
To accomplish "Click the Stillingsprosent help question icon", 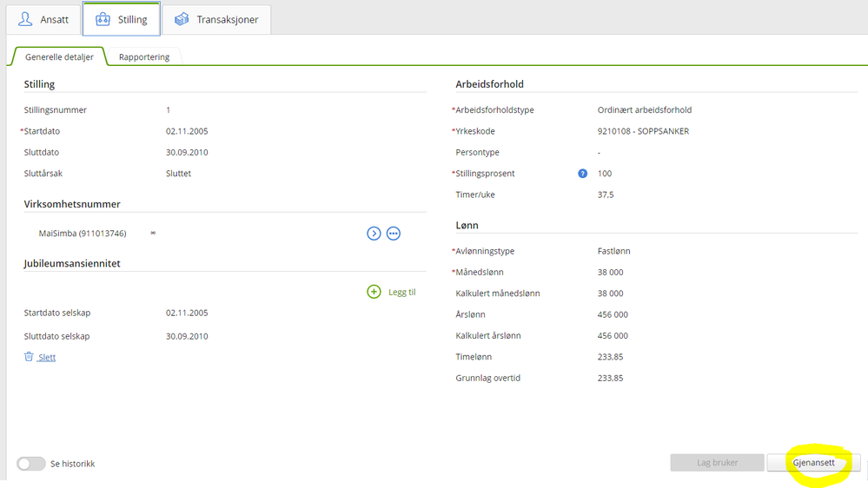I will (583, 174).
